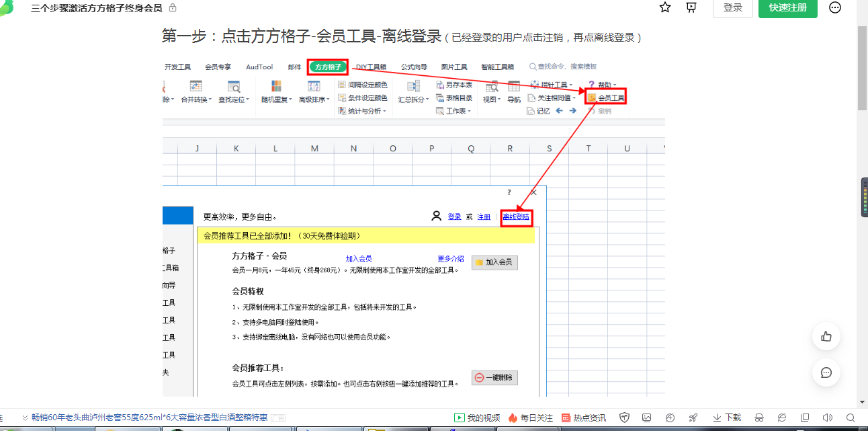The image size is (868, 431).
Task: Click the thumbs-up like button
Action: coord(826,337)
